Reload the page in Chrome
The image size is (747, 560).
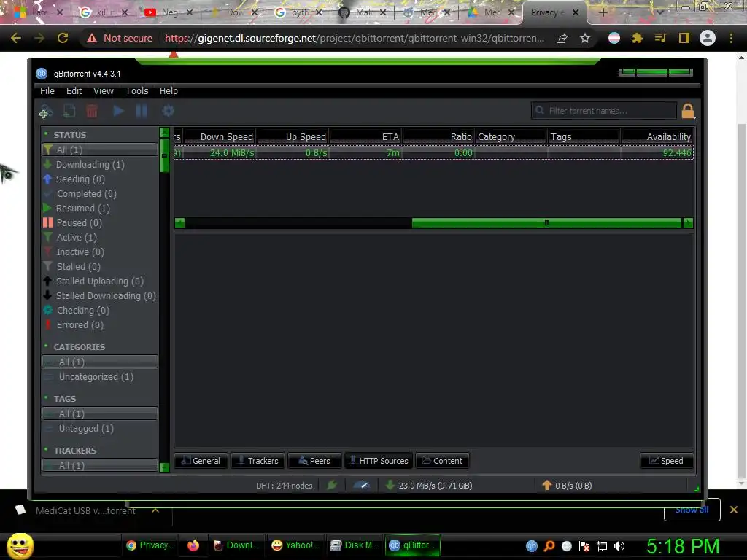63,38
